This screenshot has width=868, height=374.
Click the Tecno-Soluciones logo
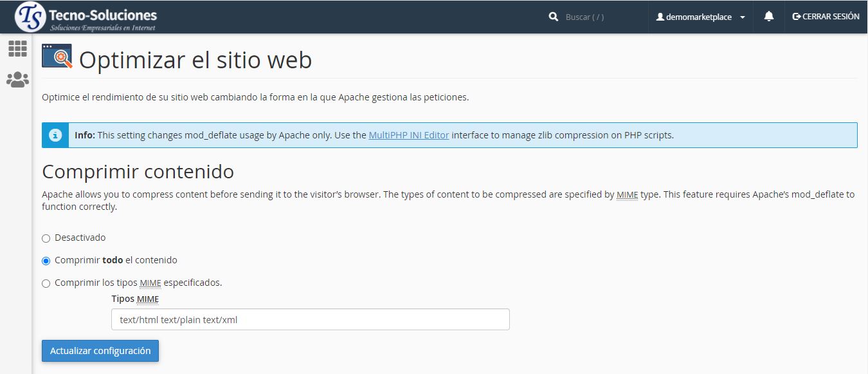coord(86,17)
